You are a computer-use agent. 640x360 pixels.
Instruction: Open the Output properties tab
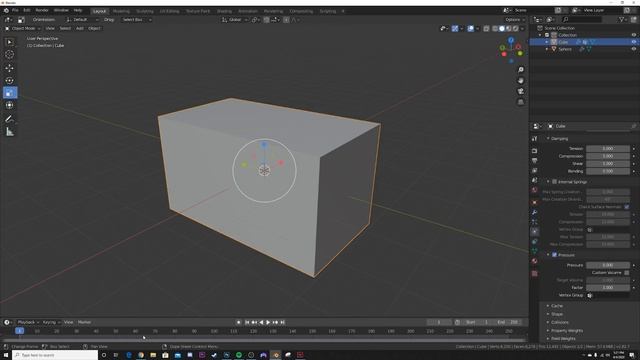click(535, 160)
